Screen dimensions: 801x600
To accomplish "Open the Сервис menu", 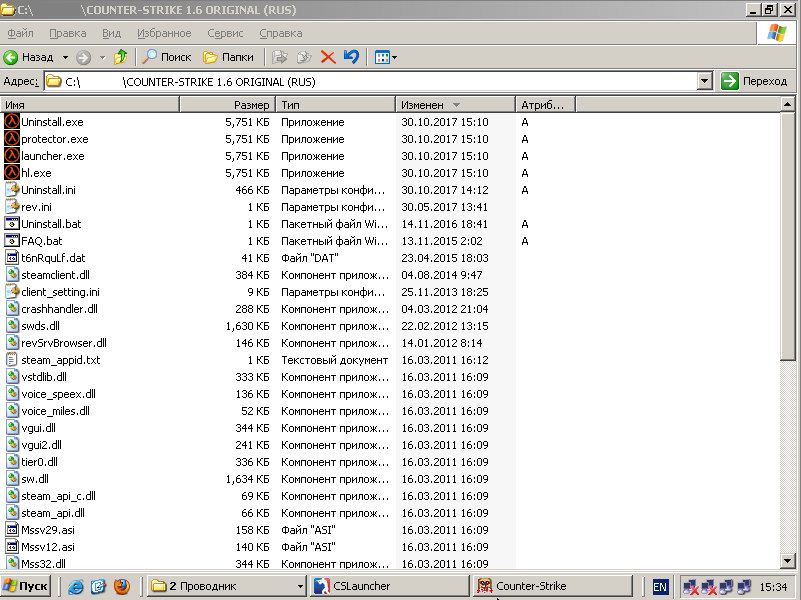I will coord(225,33).
